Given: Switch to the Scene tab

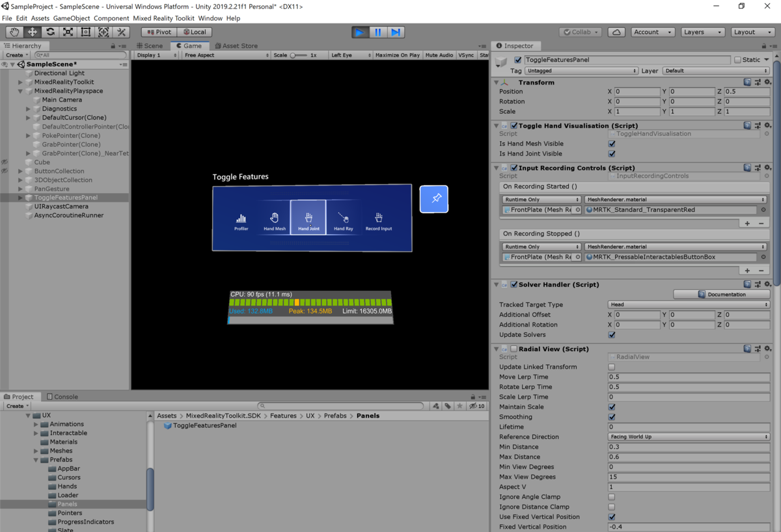Looking at the screenshot, I should point(150,46).
